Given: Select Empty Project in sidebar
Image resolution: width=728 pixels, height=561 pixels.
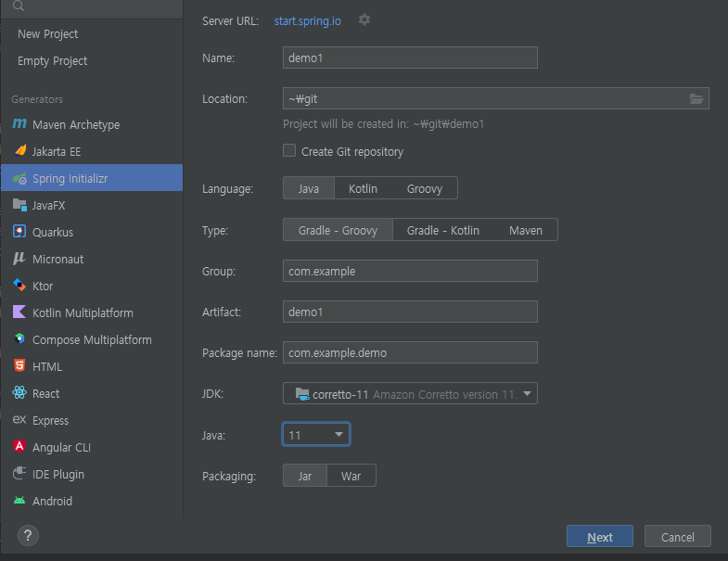Looking at the screenshot, I should pos(53,61).
